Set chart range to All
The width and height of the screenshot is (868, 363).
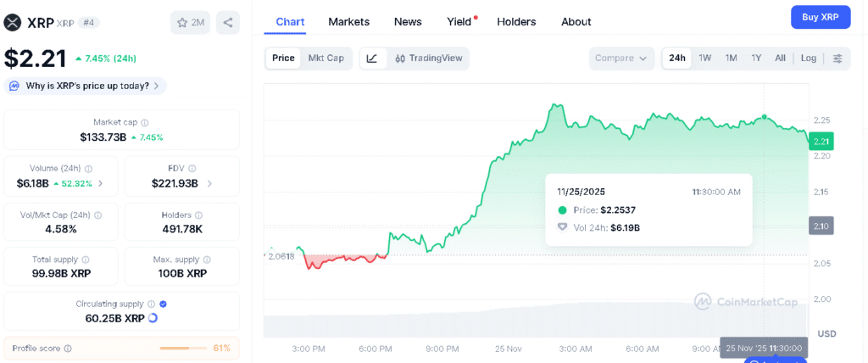coord(780,59)
